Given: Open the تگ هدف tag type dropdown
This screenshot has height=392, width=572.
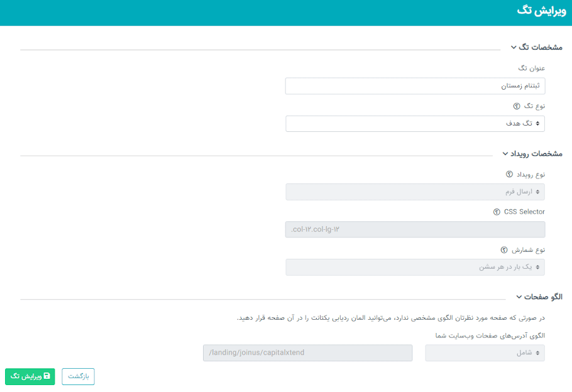Looking at the screenshot, I should click(x=415, y=124).
